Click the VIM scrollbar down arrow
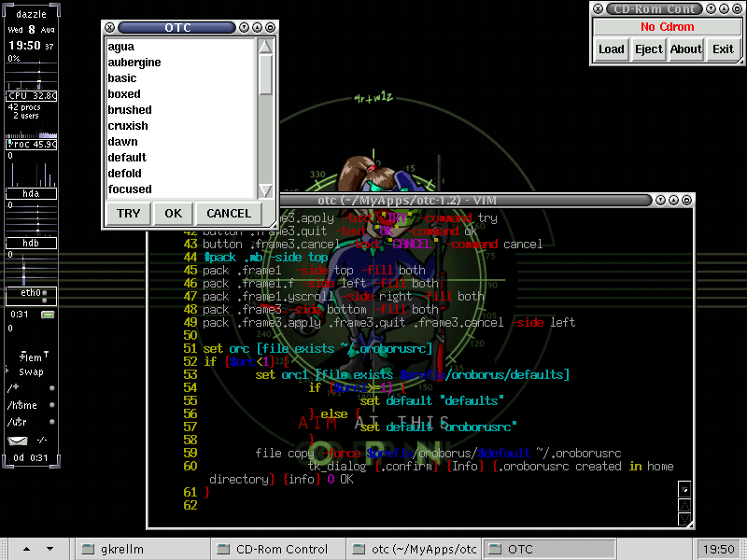The image size is (747, 560). 684,519
